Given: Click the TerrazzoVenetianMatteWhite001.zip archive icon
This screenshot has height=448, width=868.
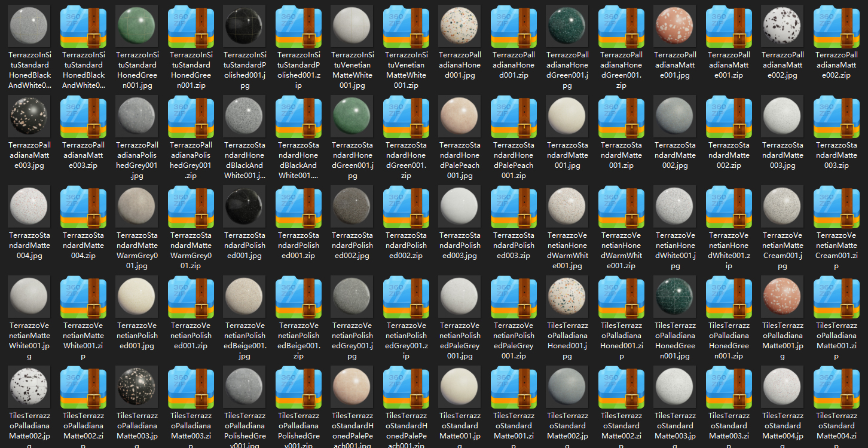Looking at the screenshot, I should 84,297.
